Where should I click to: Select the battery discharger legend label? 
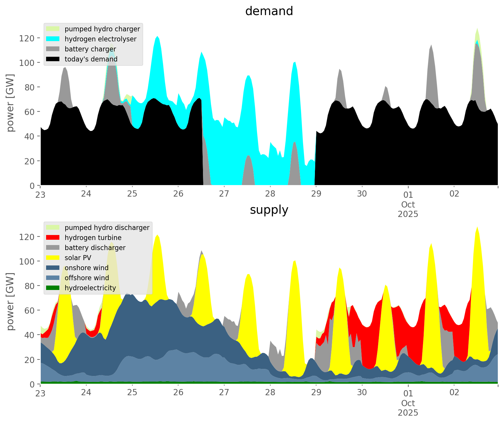coord(95,248)
